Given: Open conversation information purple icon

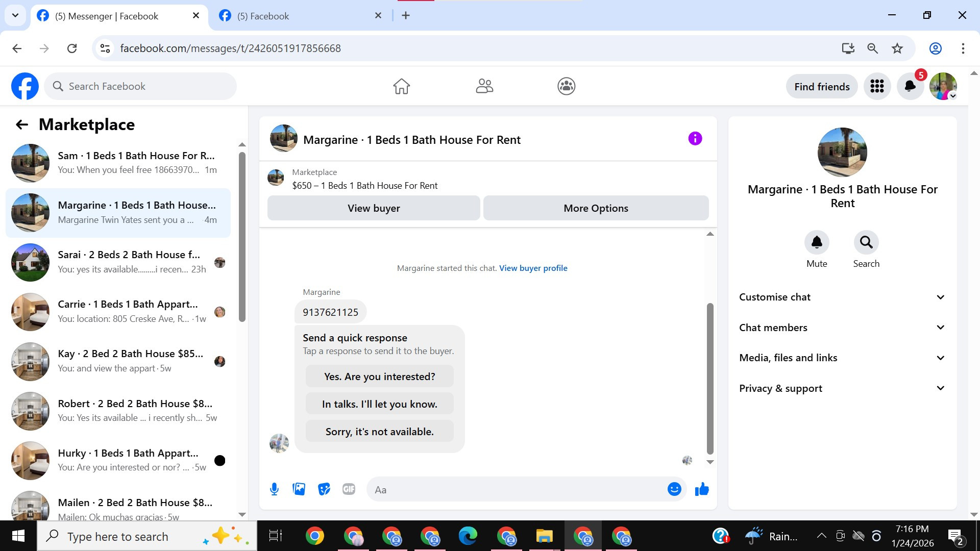Looking at the screenshot, I should click(695, 139).
